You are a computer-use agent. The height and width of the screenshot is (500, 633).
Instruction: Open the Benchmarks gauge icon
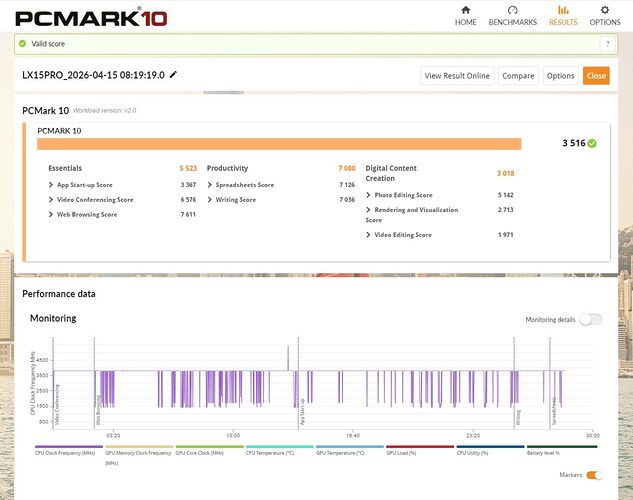coord(512,10)
